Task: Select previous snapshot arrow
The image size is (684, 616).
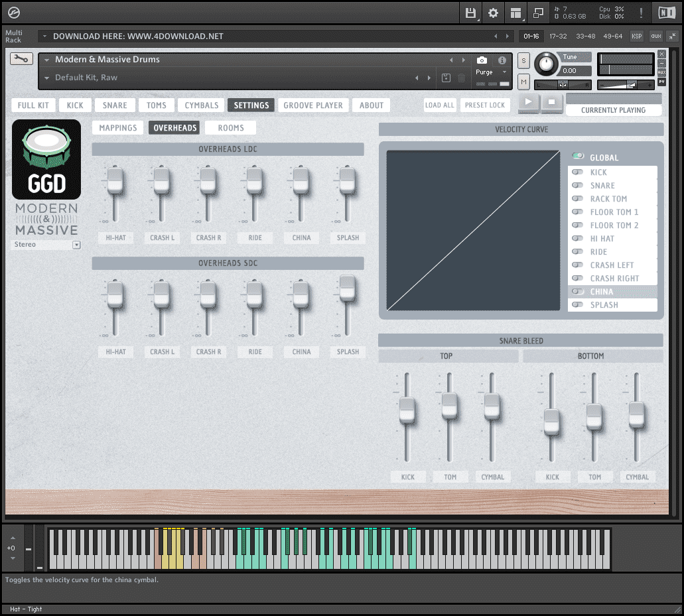Action: point(417,78)
